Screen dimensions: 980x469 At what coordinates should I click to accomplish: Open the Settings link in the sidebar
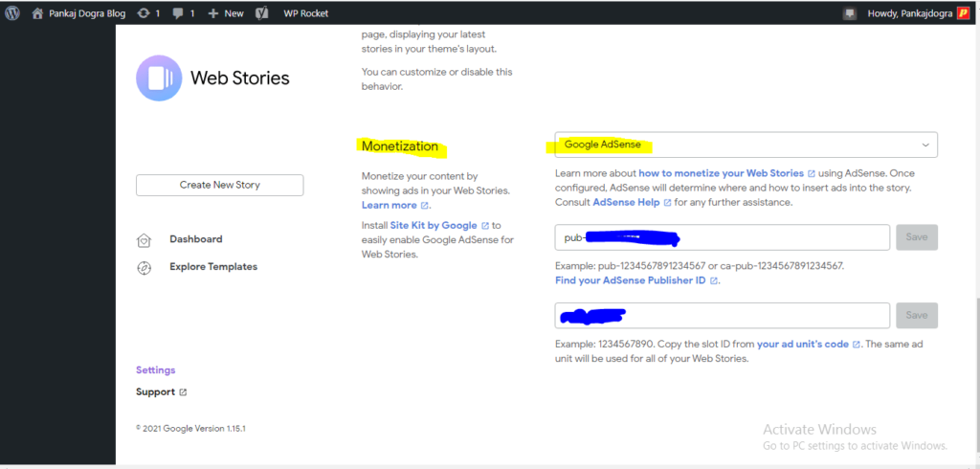pyautogui.click(x=156, y=369)
